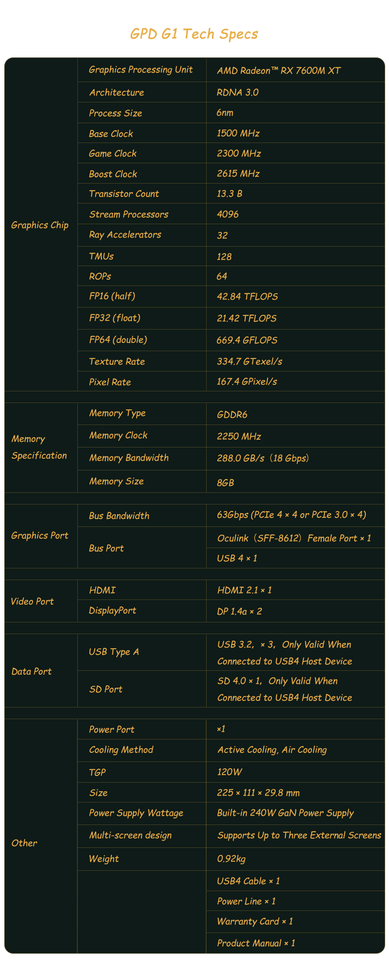This screenshot has width=389, height=980.
Task: Select the DisplayPort row label
Action: 112,610
